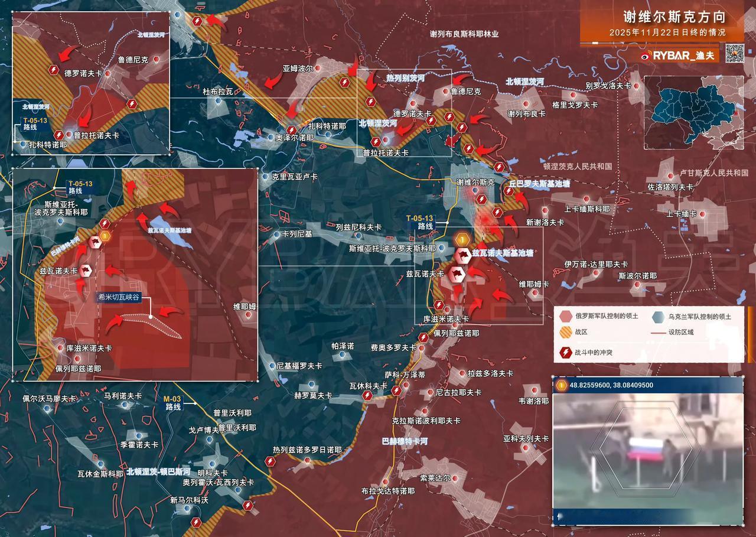Image resolution: width=756 pixels, height=537 pixels.
Task: Click the 希米切瓦峡谷 label in inset
Action: pyautogui.click(x=120, y=299)
